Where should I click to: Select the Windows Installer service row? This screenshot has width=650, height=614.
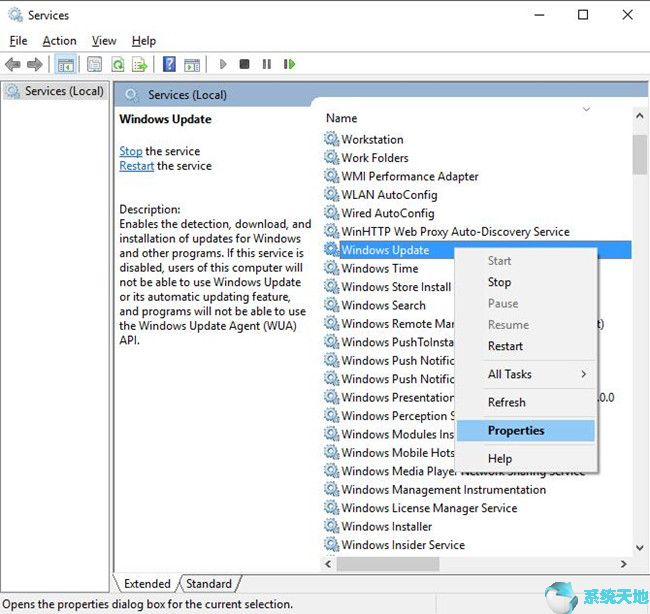pos(386,526)
